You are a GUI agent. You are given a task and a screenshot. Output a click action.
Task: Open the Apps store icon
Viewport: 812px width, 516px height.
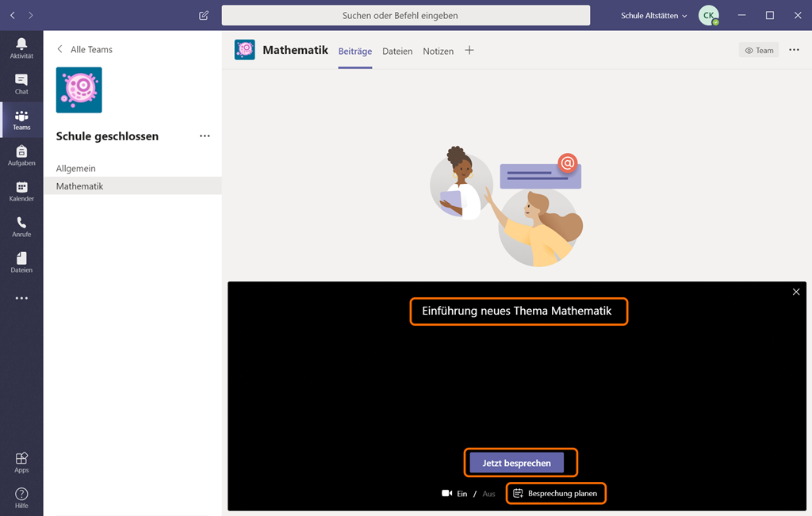click(x=21, y=462)
